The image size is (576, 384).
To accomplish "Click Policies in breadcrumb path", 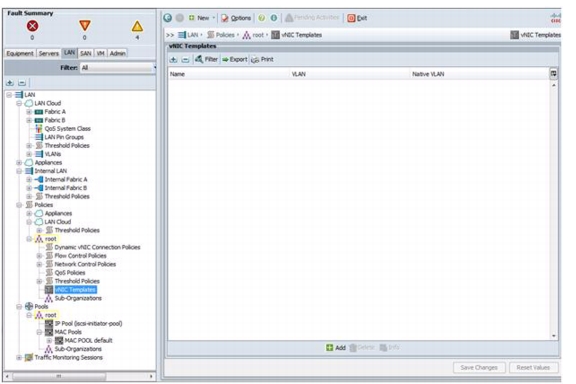I will coord(221,35).
